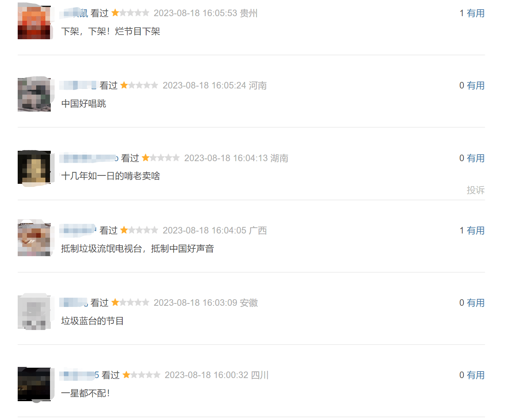Vote 有用 on the 抵制垃圾流氓电视台 review

click(475, 230)
